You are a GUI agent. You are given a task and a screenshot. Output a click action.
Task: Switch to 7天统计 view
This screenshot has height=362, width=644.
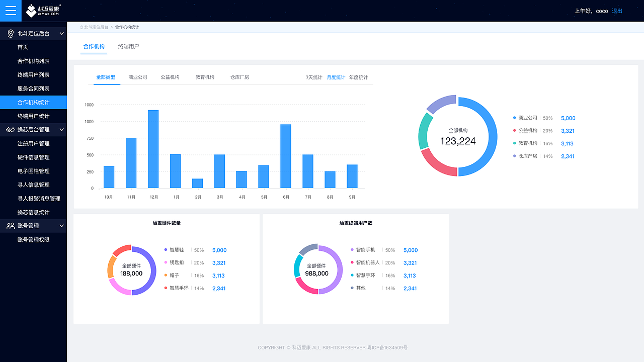(314, 78)
